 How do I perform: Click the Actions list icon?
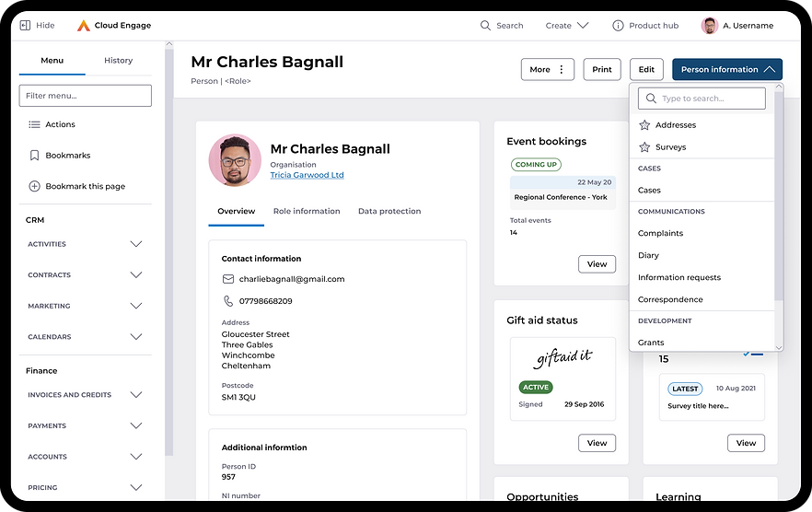pos(34,124)
